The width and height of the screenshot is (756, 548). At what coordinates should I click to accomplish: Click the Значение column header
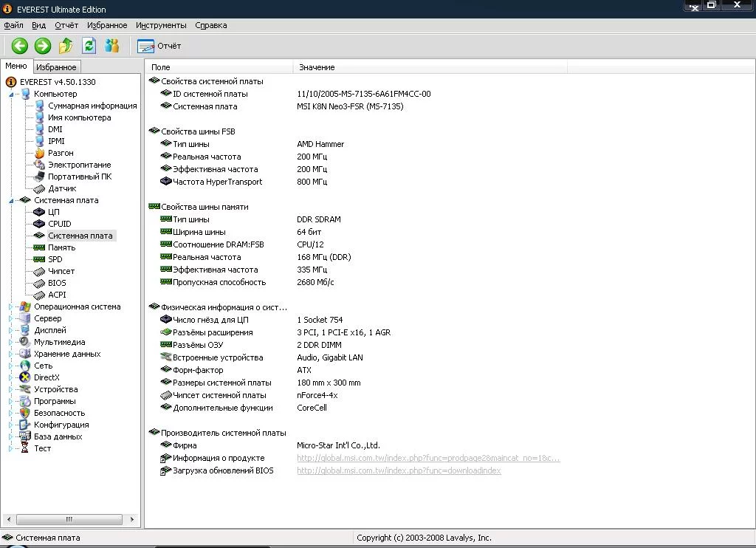430,67
